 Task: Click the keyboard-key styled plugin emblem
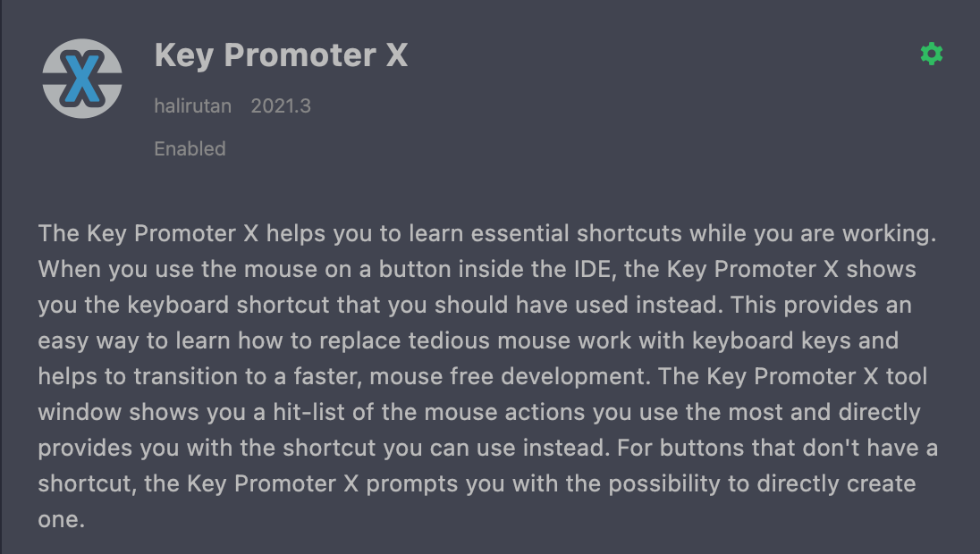[x=81, y=79]
